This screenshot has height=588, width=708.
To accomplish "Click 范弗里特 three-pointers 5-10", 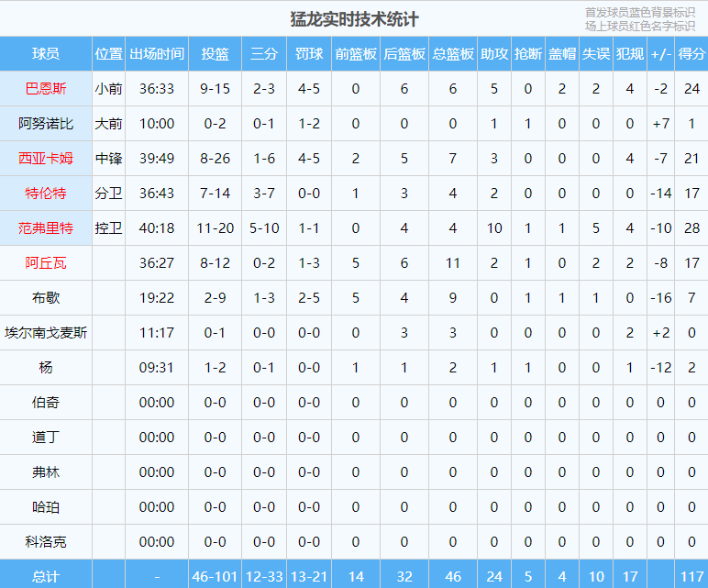I will point(264,227).
